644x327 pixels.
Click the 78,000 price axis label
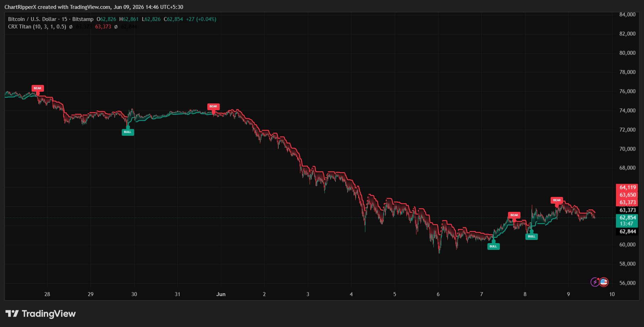(x=627, y=72)
